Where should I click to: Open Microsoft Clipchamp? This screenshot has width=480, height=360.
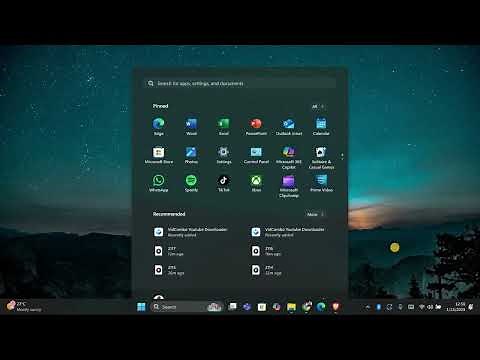[x=289, y=186]
